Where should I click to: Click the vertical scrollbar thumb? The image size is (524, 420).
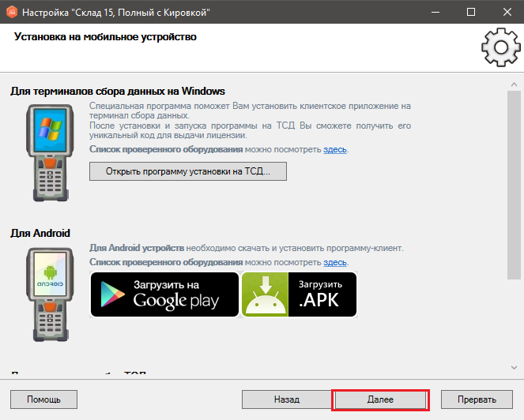[514, 185]
